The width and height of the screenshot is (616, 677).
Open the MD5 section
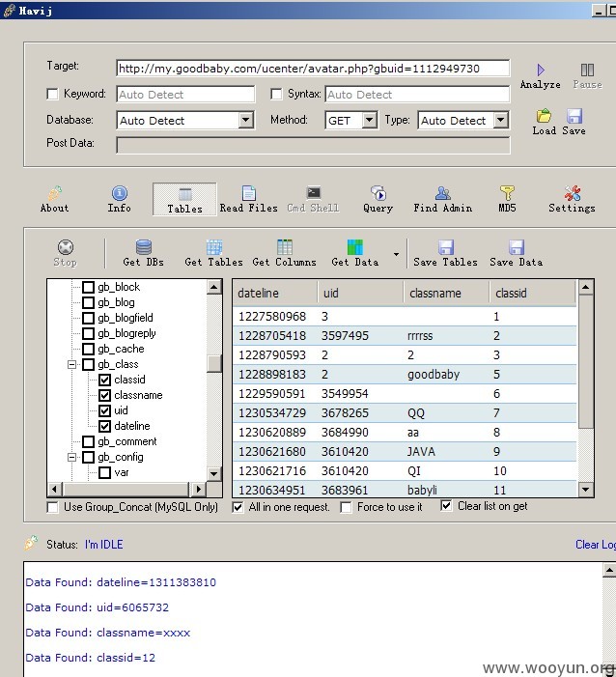tap(507, 200)
